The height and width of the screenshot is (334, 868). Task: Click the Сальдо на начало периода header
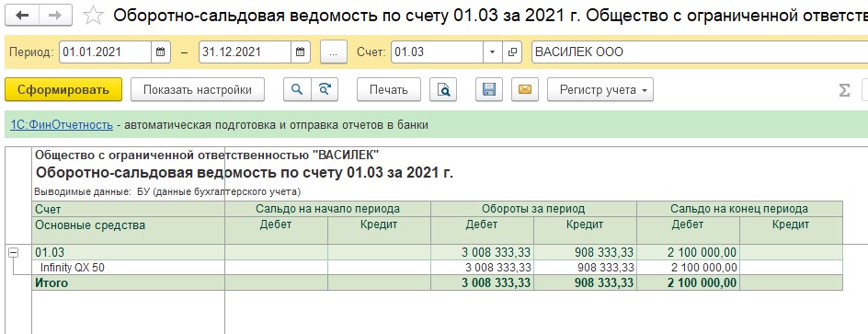click(327, 209)
